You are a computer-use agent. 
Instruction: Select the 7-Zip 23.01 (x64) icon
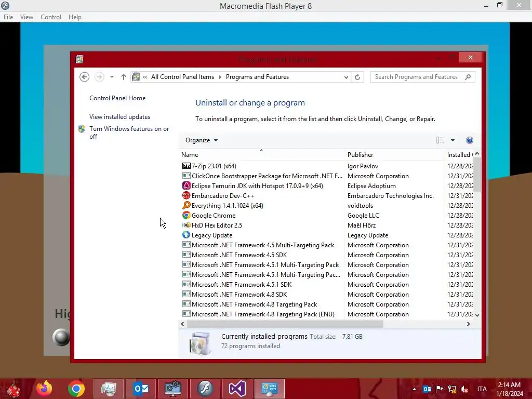187,166
